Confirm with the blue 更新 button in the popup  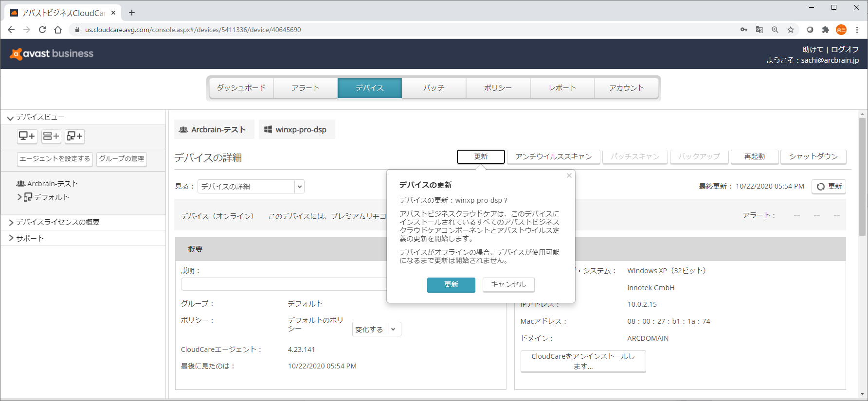(451, 285)
